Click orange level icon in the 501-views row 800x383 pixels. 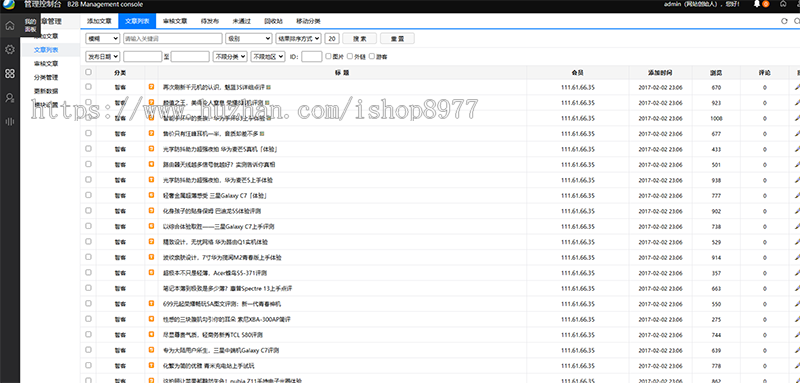pyautogui.click(x=151, y=164)
